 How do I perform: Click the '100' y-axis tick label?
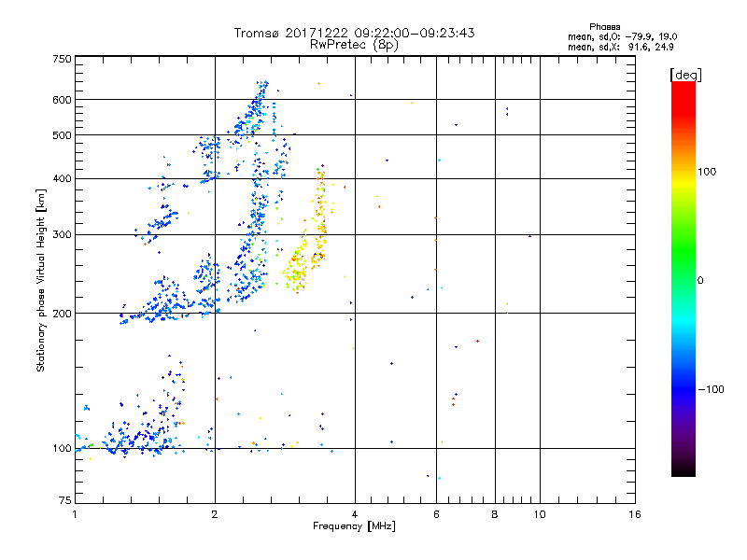click(x=62, y=448)
